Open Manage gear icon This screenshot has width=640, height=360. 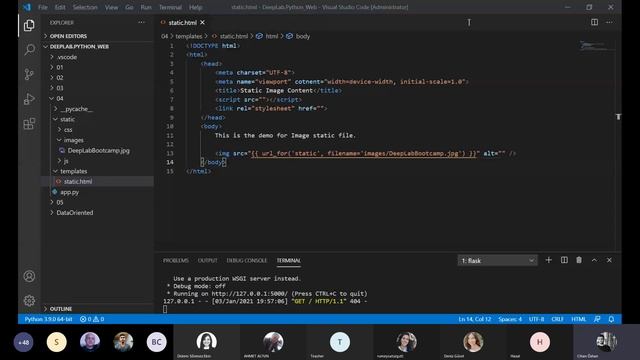point(29,301)
